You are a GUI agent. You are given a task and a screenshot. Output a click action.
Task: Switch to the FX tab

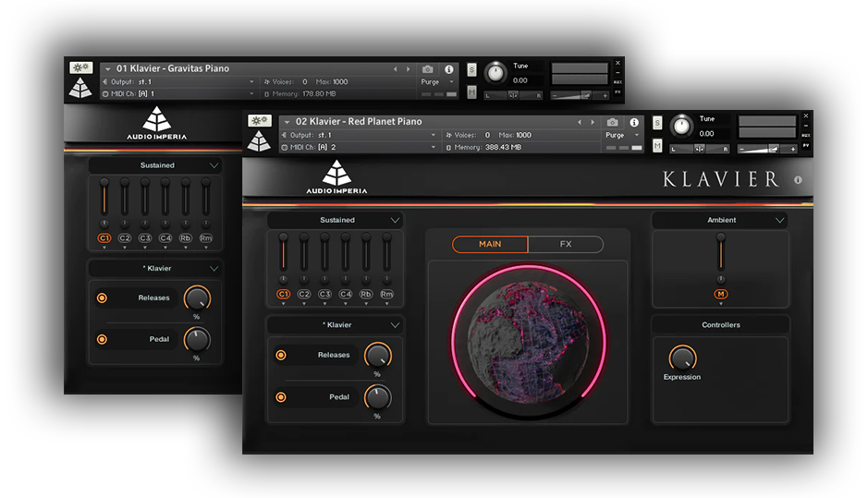tap(565, 244)
